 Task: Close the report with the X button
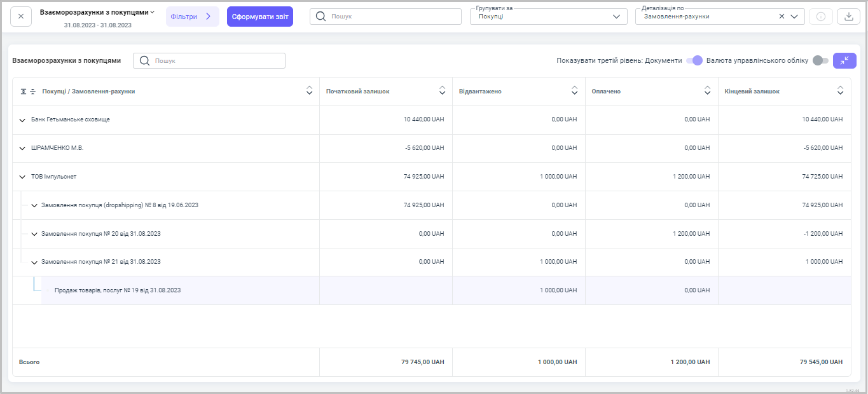tap(21, 17)
